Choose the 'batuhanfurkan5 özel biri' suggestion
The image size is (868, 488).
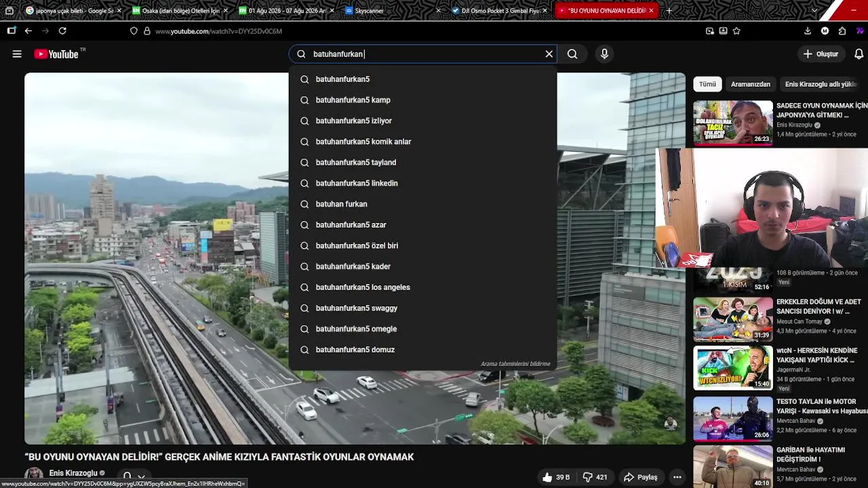click(x=423, y=245)
